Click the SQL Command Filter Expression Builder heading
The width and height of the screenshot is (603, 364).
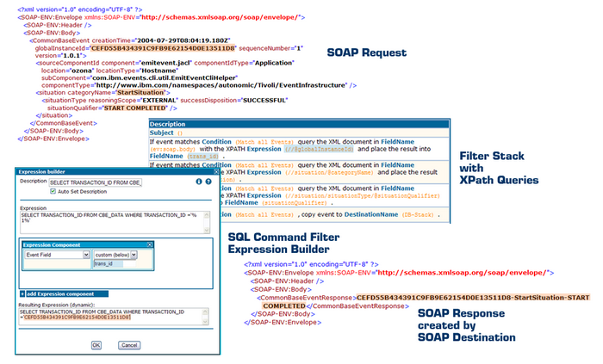[x=283, y=243]
